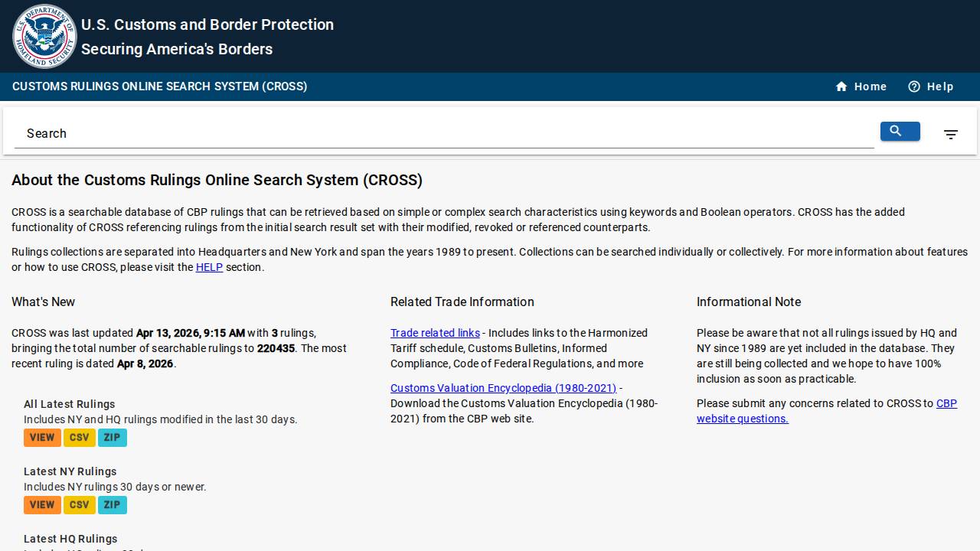Download ZIP for All Latest Rulings
Viewport: 980px width, 551px height.
[x=113, y=438]
